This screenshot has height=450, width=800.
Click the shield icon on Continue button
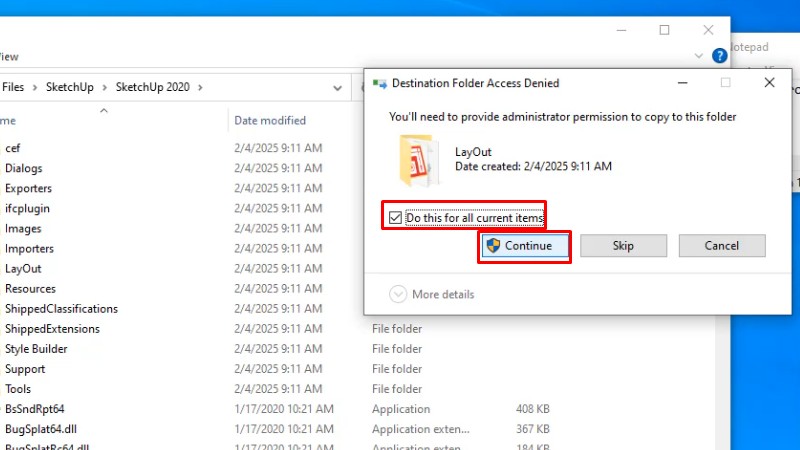point(493,245)
